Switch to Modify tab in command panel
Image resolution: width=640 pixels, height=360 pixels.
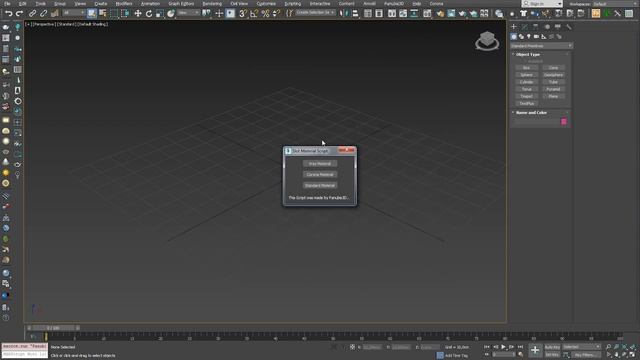point(525,27)
